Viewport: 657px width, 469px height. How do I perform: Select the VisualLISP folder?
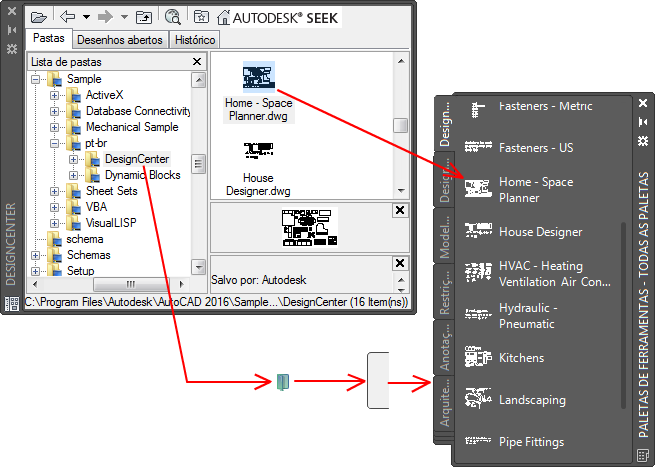(x=111, y=223)
